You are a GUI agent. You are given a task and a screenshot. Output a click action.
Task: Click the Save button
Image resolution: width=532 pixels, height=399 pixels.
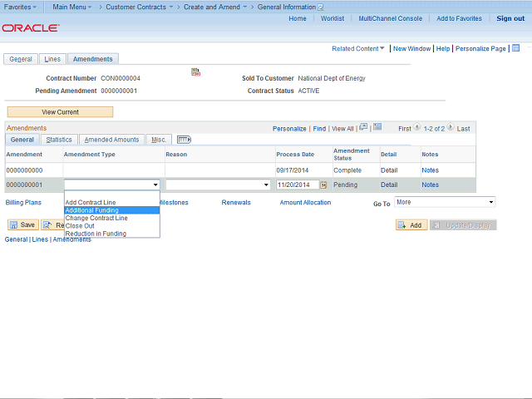(x=23, y=224)
